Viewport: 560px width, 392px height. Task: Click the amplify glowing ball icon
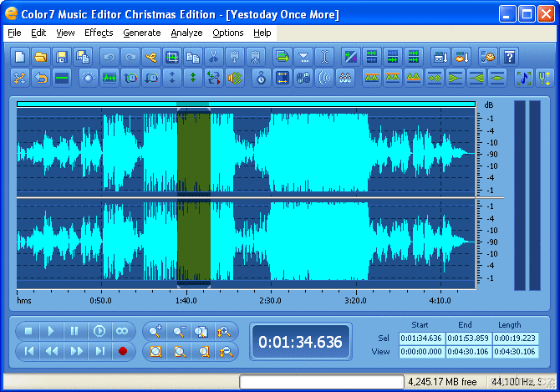(88, 78)
